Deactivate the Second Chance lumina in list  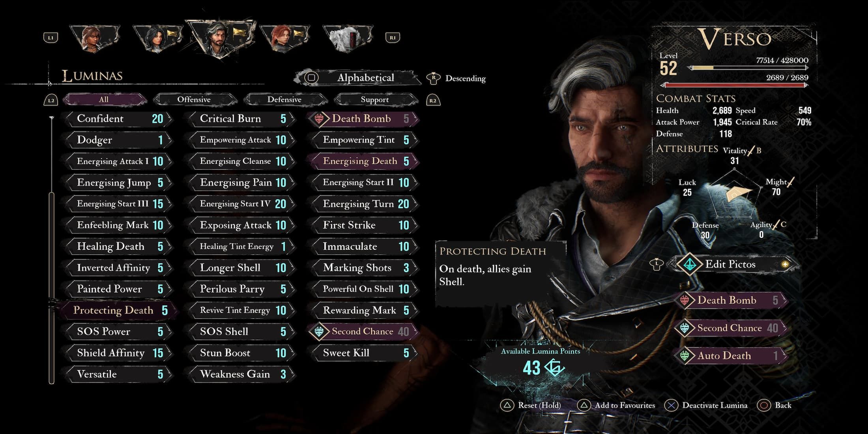tap(363, 331)
